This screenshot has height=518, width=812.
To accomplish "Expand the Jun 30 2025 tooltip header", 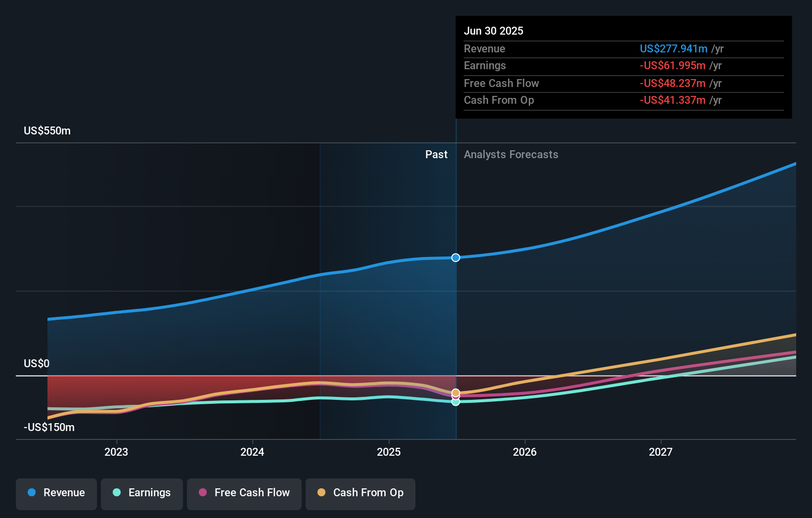I will 494,31.
